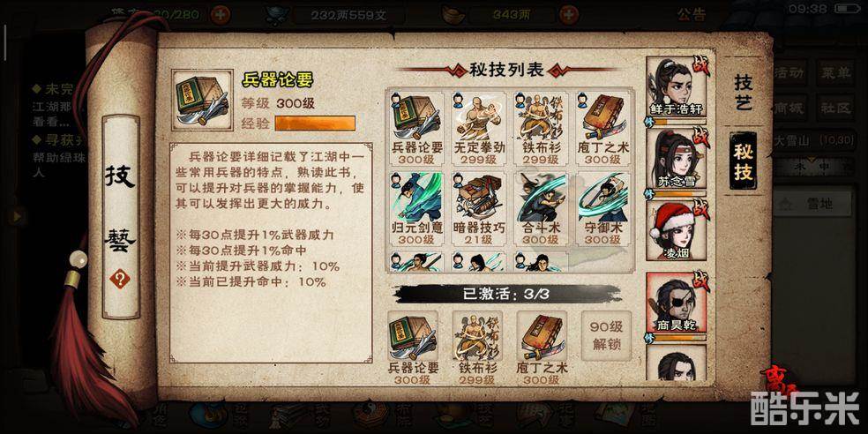Viewport: 868px width, 434px height.
Task: Select character 苏念雪 portrait
Action: [677, 159]
